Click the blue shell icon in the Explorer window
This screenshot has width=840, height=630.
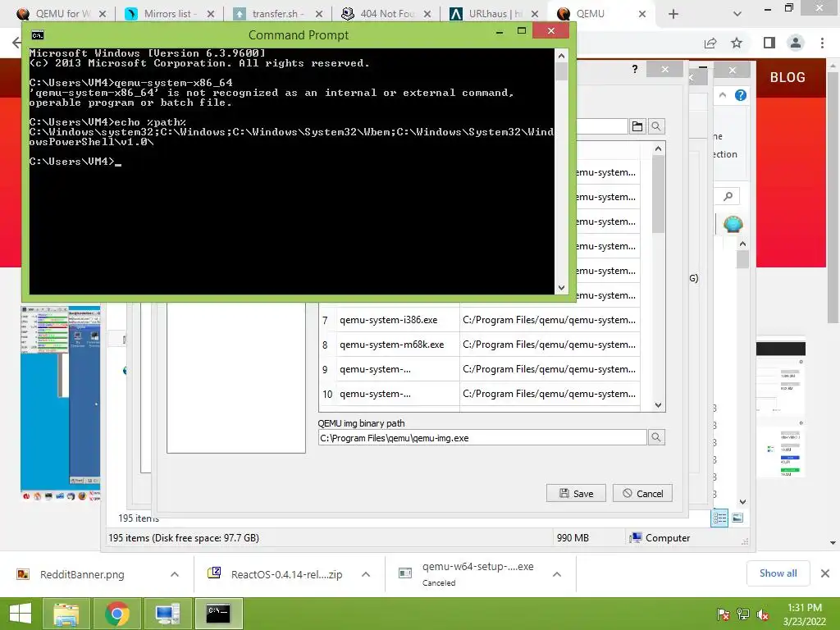pyautogui.click(x=733, y=224)
